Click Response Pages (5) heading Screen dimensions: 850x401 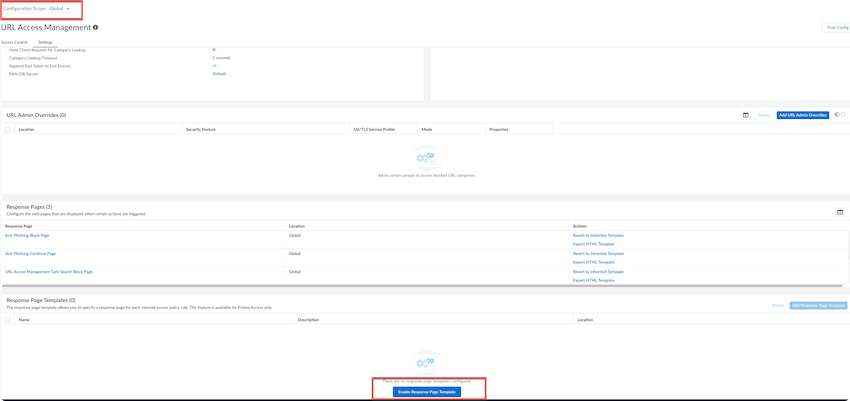pos(29,207)
